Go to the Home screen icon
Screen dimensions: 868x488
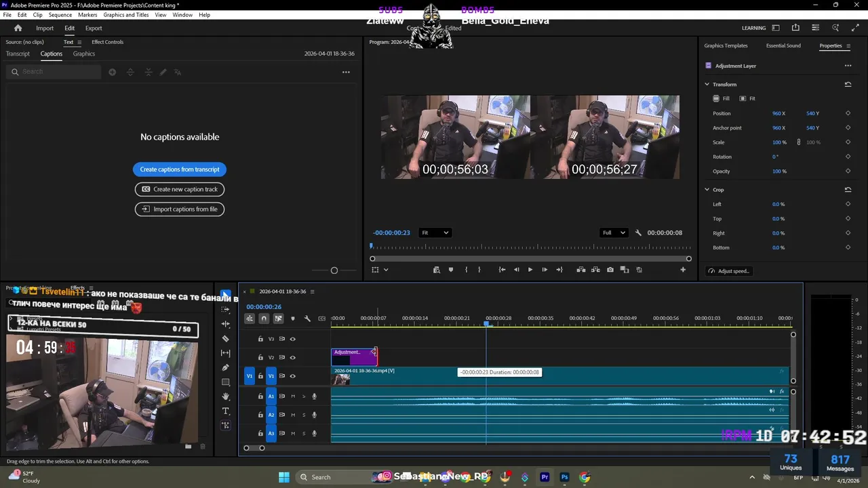pyautogui.click(x=18, y=28)
